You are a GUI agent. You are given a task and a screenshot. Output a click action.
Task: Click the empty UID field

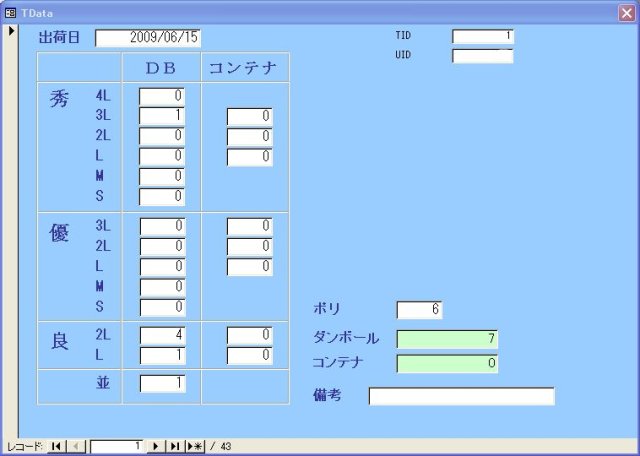482,56
